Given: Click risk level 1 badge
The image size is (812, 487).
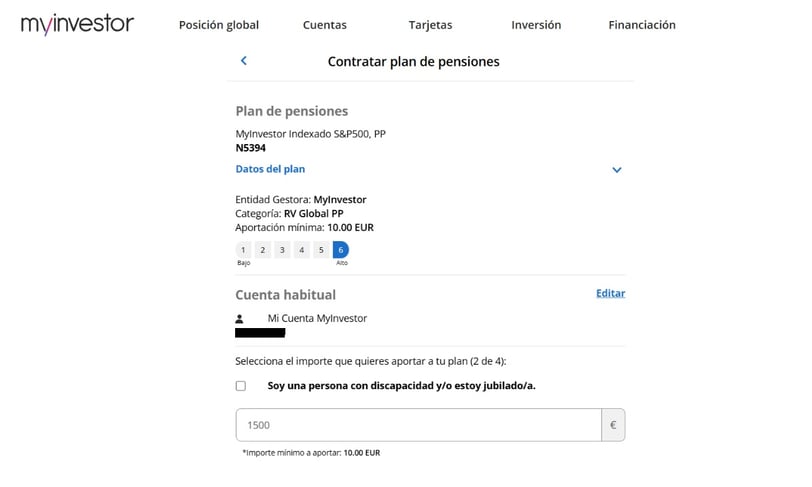Looking at the screenshot, I should click(243, 250).
